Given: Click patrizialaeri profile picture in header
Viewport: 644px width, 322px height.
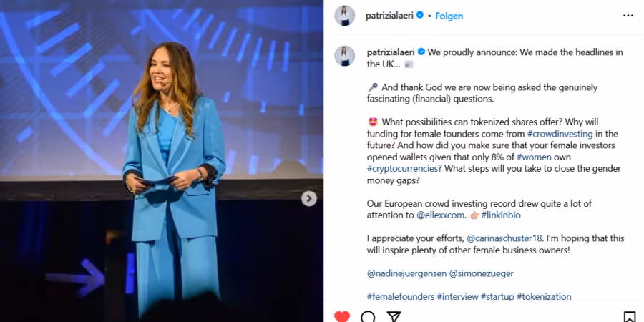Looking at the screenshot, I should (x=345, y=16).
